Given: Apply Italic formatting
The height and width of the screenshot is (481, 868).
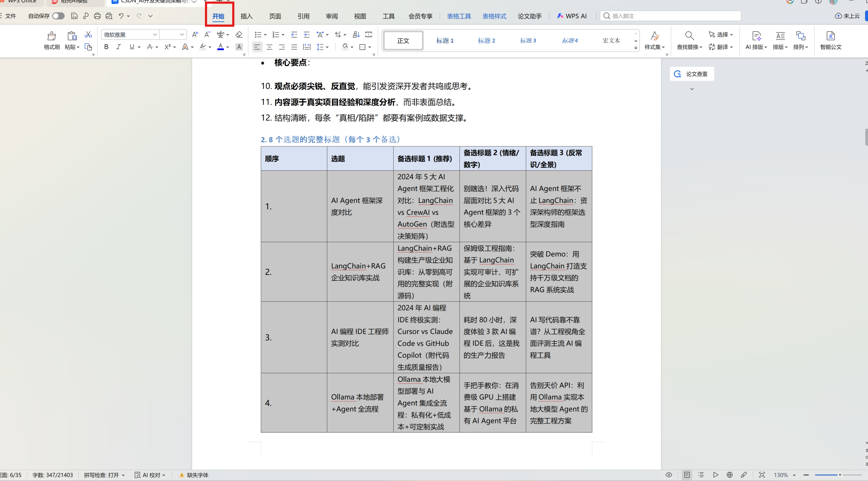Looking at the screenshot, I should click(119, 47).
